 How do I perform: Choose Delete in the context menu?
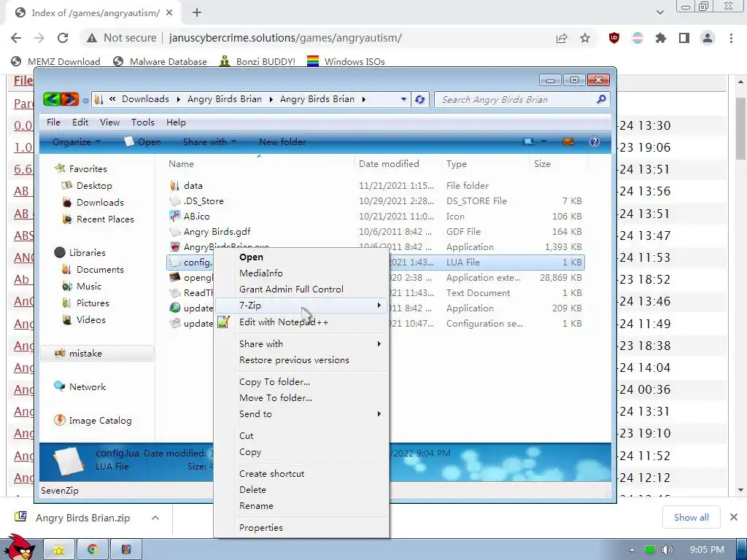click(x=252, y=489)
